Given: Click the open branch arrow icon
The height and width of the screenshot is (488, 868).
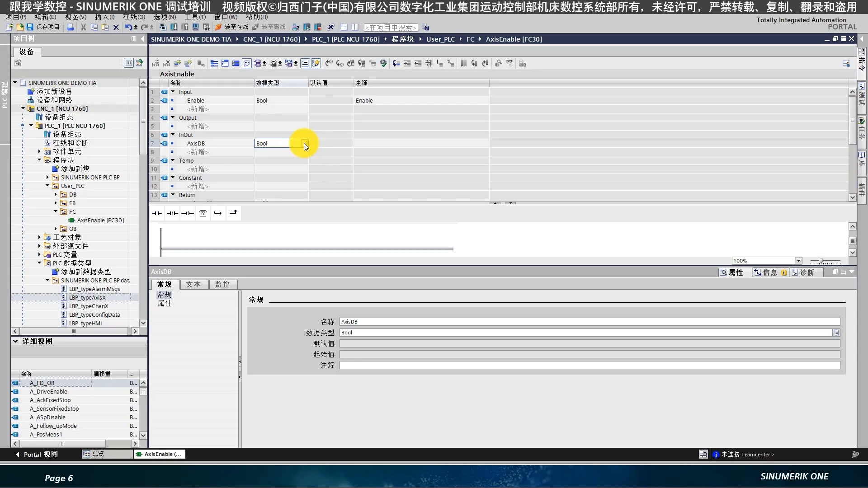Looking at the screenshot, I should (218, 213).
